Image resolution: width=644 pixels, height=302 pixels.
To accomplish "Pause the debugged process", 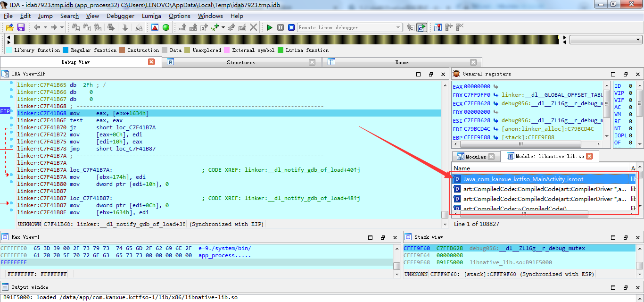I will 281,27.
